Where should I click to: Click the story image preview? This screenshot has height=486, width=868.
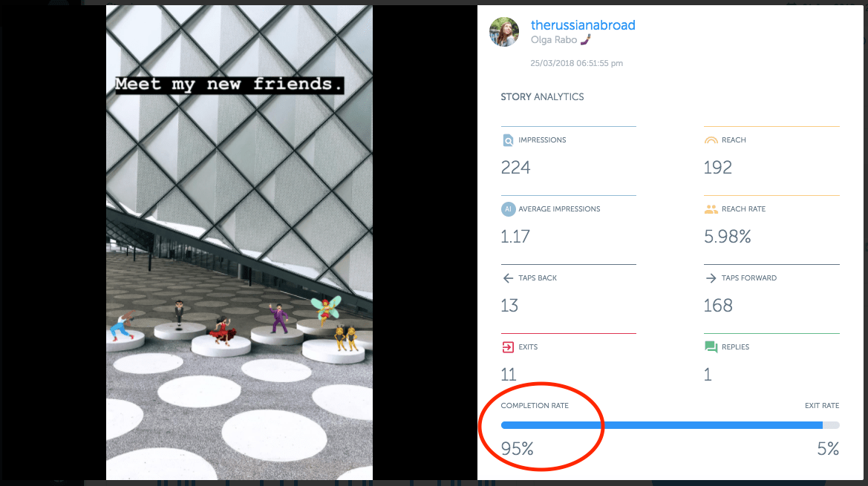pos(239,243)
